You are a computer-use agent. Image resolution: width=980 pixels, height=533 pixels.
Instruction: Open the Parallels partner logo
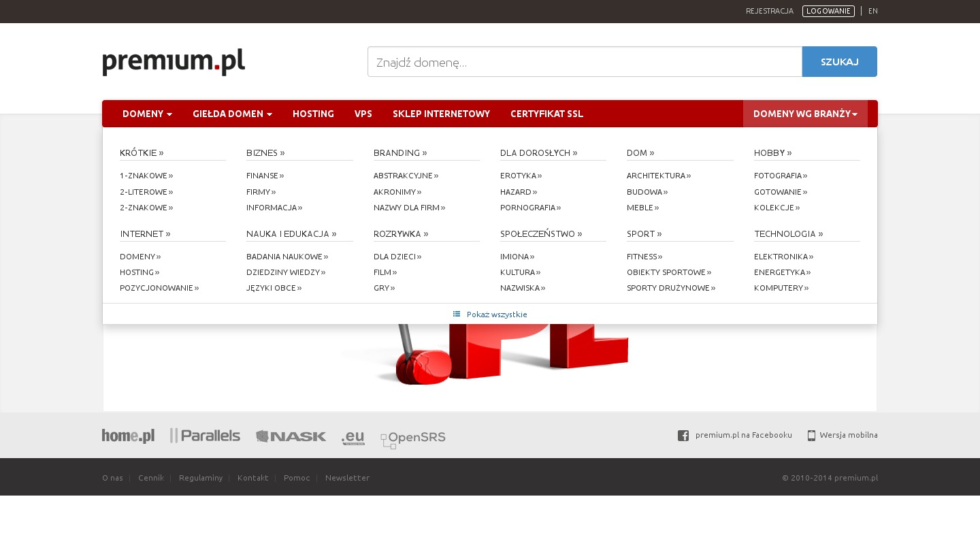click(205, 436)
